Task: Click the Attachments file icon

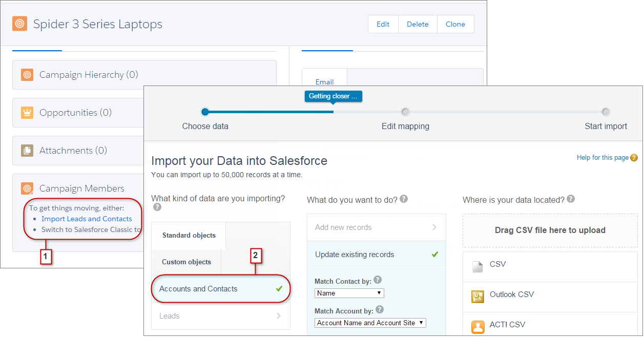Action: pyautogui.click(x=27, y=151)
